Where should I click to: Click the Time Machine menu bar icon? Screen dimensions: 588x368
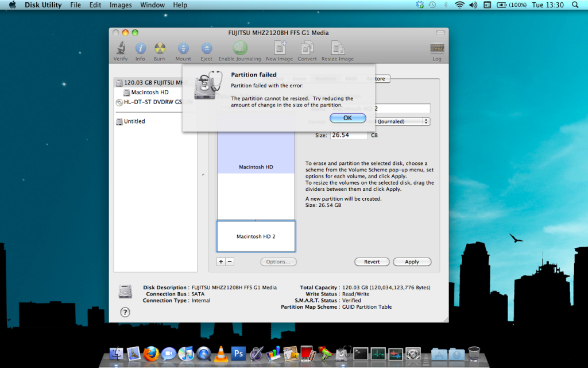[x=432, y=5]
